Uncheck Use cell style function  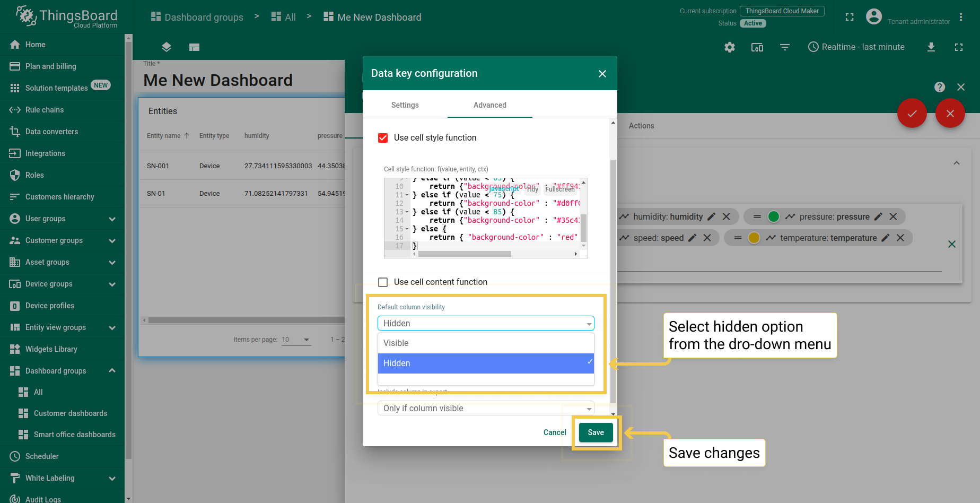(383, 138)
